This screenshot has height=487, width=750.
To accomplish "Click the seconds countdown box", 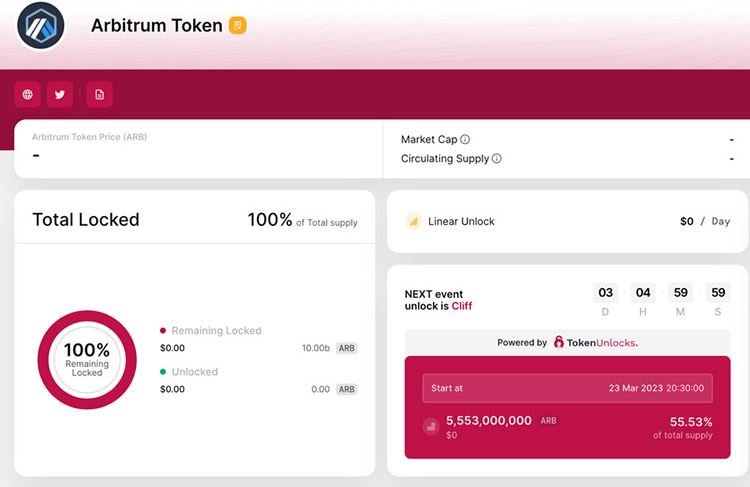I will coord(717,293).
